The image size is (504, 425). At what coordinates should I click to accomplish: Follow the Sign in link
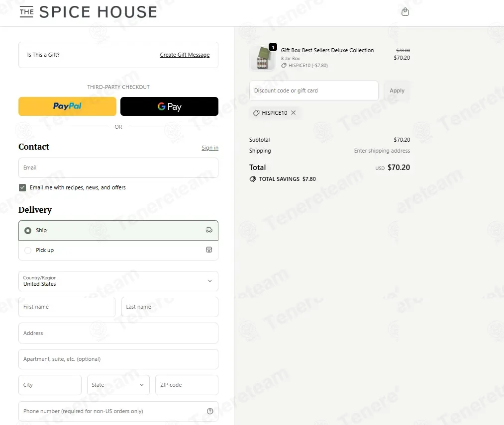pyautogui.click(x=209, y=148)
